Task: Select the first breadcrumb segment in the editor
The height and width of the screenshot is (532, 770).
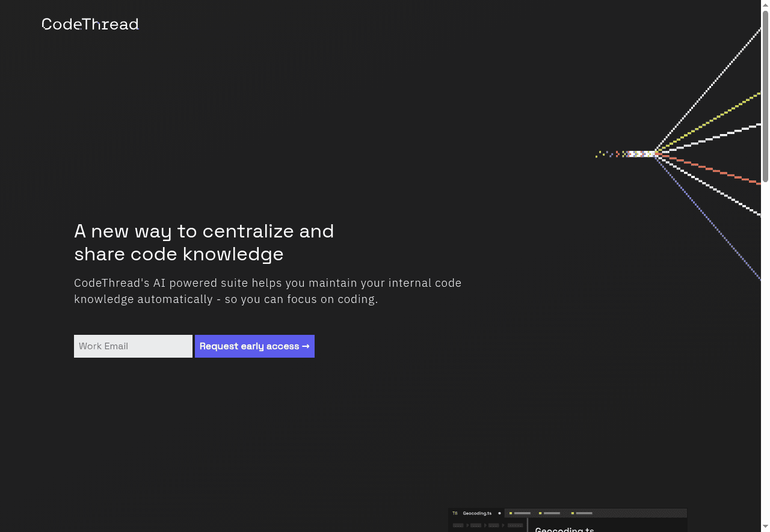Action: coord(458,524)
